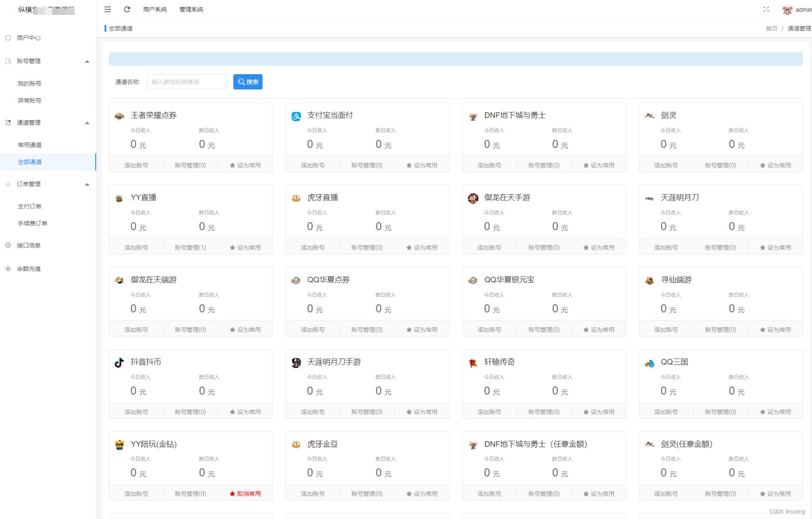Click 添加账号 on 支付宝当面付 card
The height and width of the screenshot is (519, 812).
[x=312, y=165]
